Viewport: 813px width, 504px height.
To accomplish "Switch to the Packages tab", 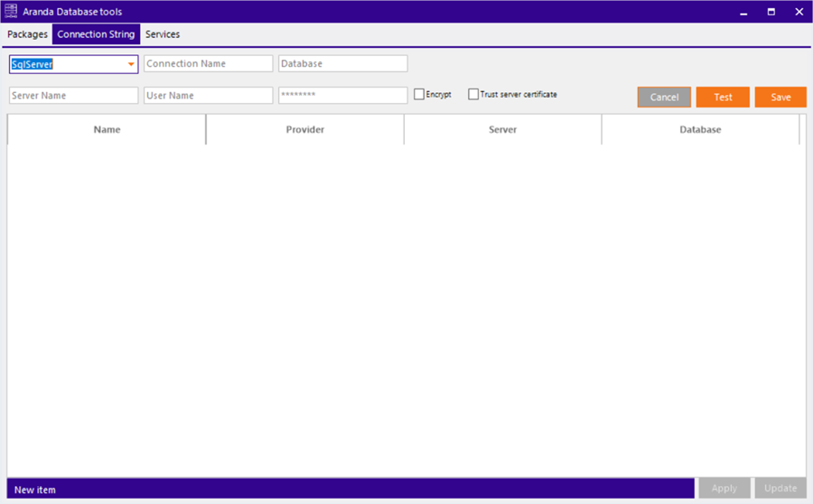I will 27,34.
